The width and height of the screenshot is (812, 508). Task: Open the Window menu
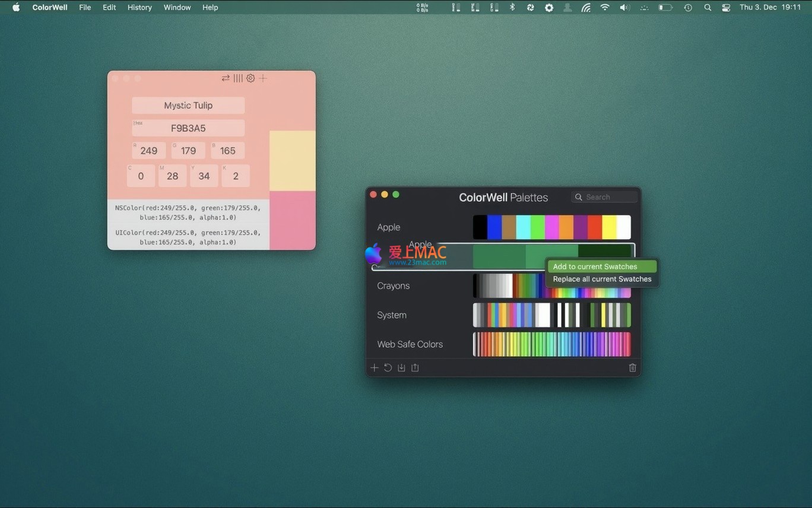pyautogui.click(x=177, y=8)
